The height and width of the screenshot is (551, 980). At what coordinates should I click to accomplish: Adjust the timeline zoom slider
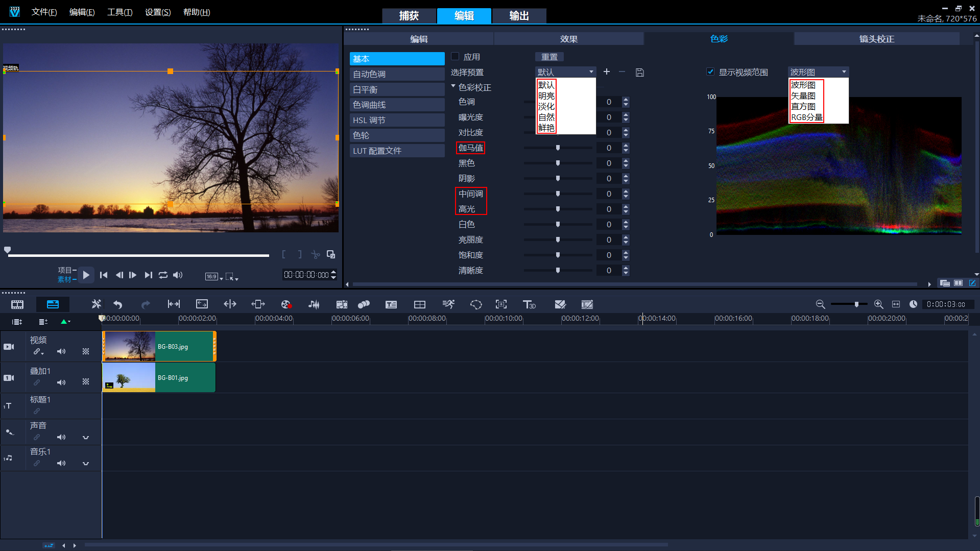pos(856,304)
